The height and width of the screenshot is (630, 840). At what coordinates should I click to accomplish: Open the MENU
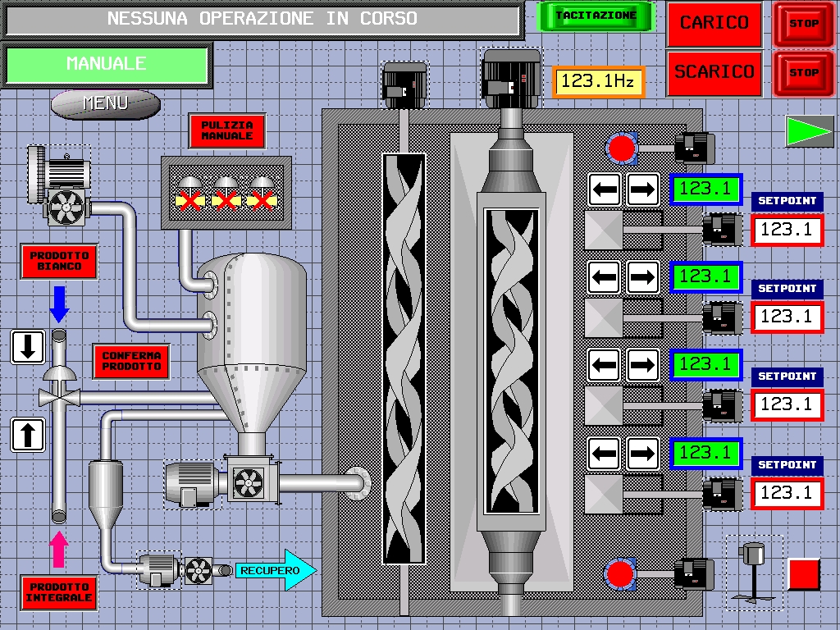pos(105,103)
